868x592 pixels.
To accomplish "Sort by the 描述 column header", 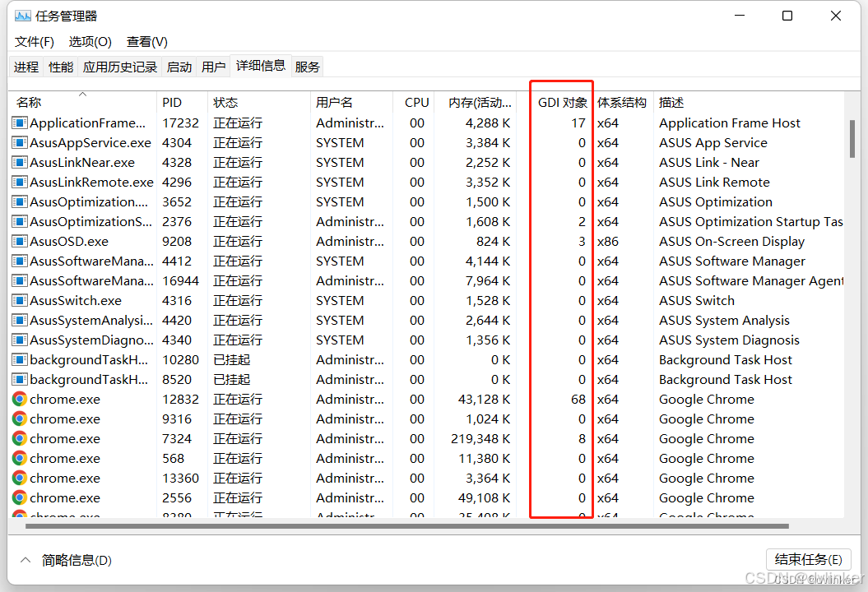I will pos(749,102).
